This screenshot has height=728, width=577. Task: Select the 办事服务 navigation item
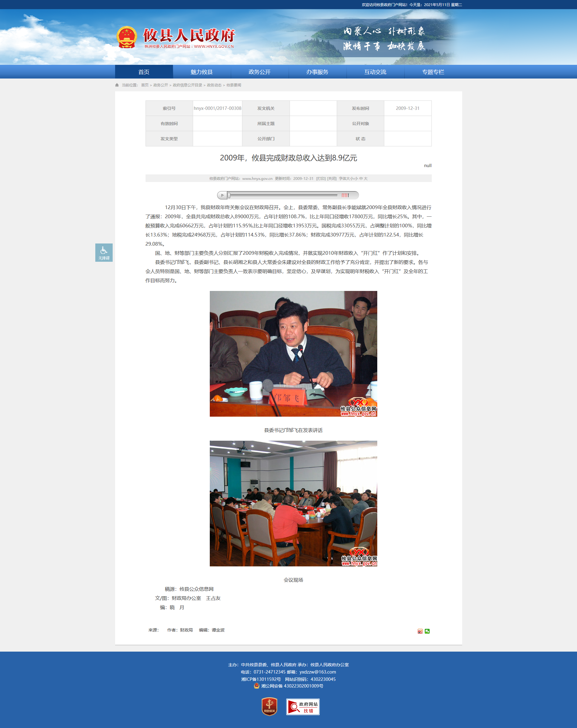[317, 72]
